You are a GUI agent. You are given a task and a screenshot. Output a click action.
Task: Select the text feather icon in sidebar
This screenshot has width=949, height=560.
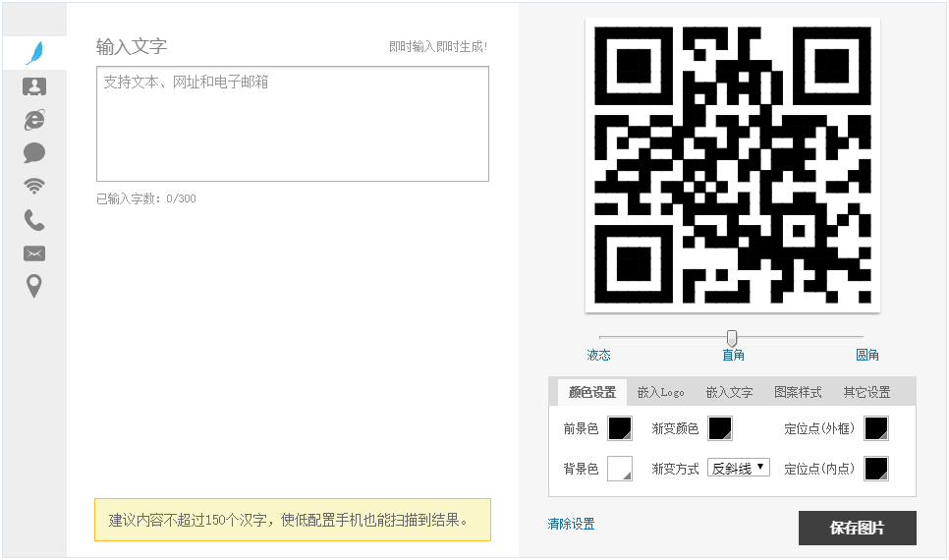(x=34, y=53)
